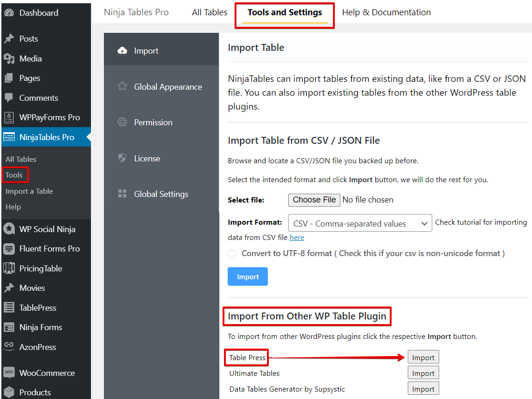Click the Fluent Forms Pro icon

9,249
